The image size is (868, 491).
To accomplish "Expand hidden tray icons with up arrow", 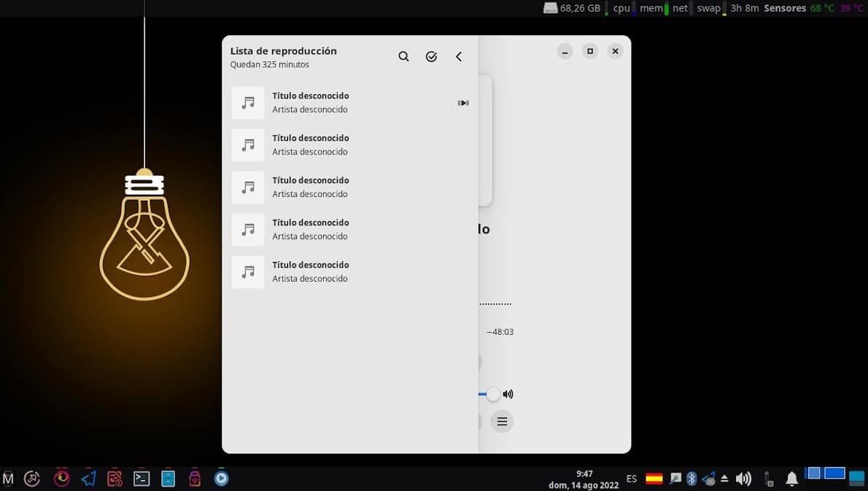I will click(x=724, y=479).
